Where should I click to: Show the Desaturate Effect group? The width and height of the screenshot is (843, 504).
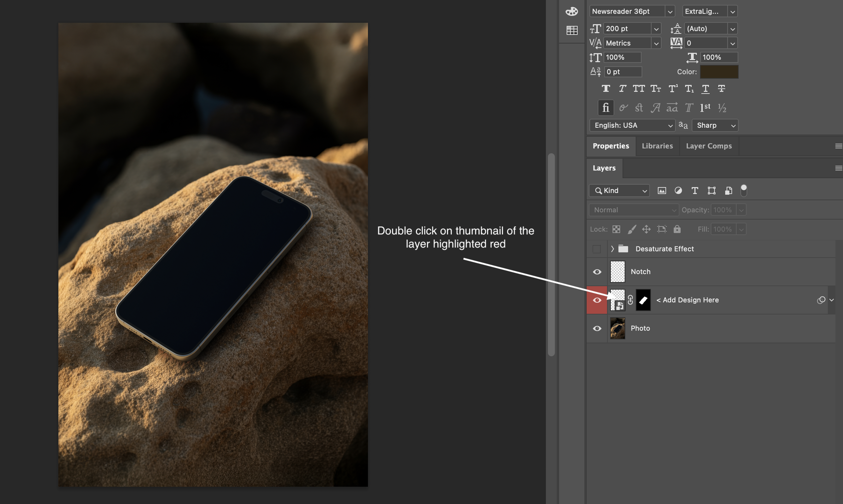(597, 249)
